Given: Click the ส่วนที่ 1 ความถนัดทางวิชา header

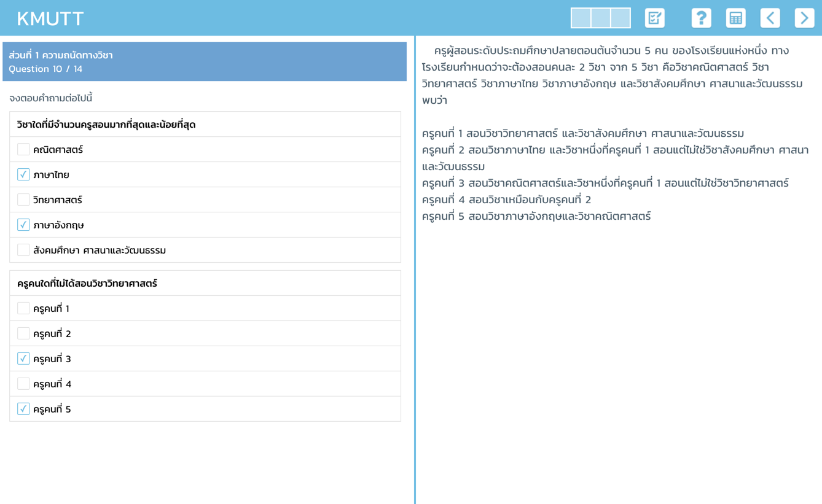Looking at the screenshot, I should coord(61,55).
